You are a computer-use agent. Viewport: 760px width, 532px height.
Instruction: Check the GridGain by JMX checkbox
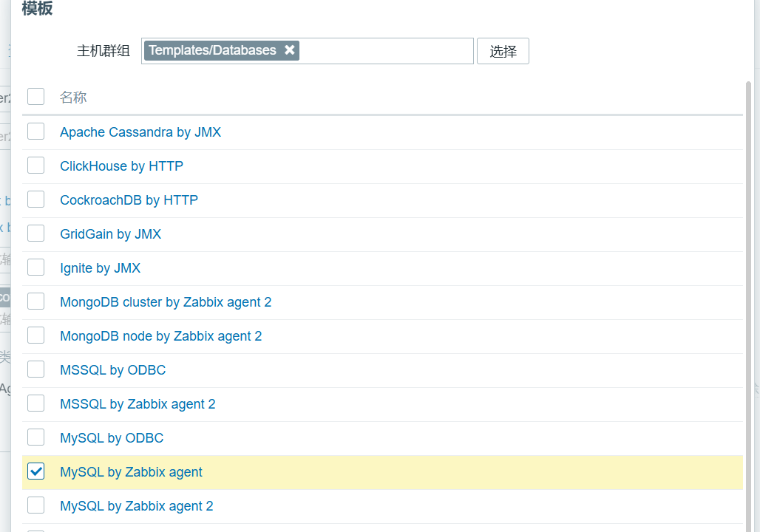click(x=36, y=233)
